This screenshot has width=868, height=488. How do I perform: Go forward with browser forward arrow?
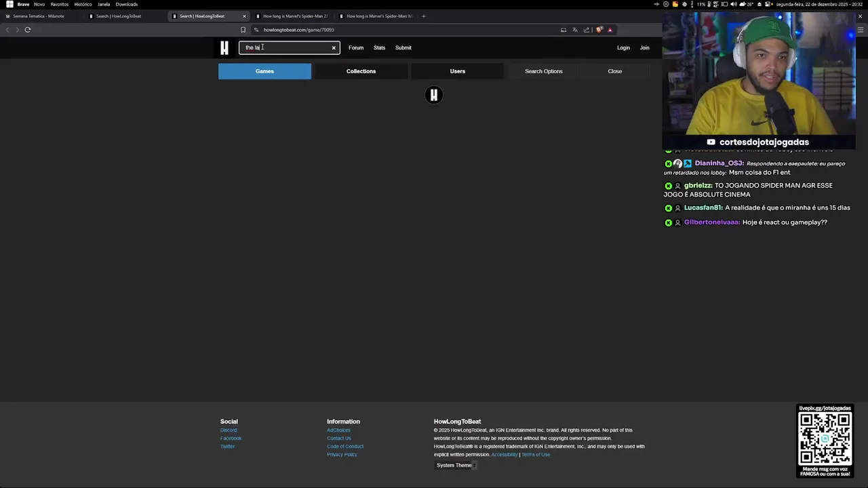pyautogui.click(x=17, y=30)
